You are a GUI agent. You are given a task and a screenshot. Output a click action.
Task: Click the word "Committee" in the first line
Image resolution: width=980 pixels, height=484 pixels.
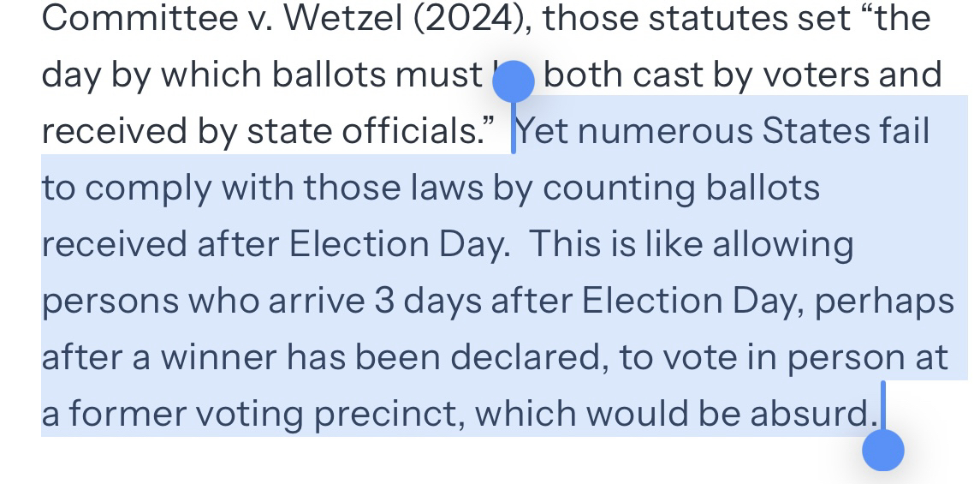[x=122, y=18]
